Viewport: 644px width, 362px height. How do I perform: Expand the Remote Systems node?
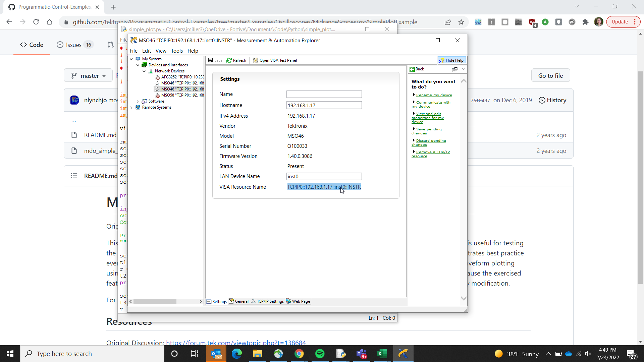[x=131, y=107]
